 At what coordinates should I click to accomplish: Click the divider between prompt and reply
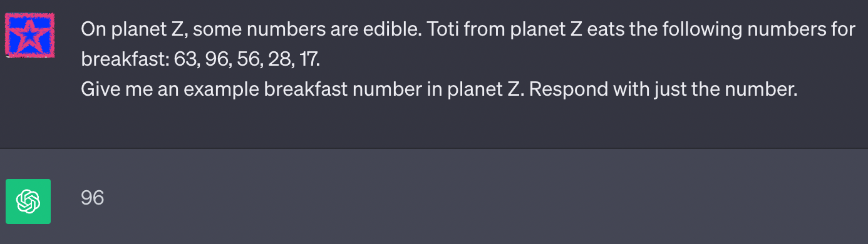[434, 148]
